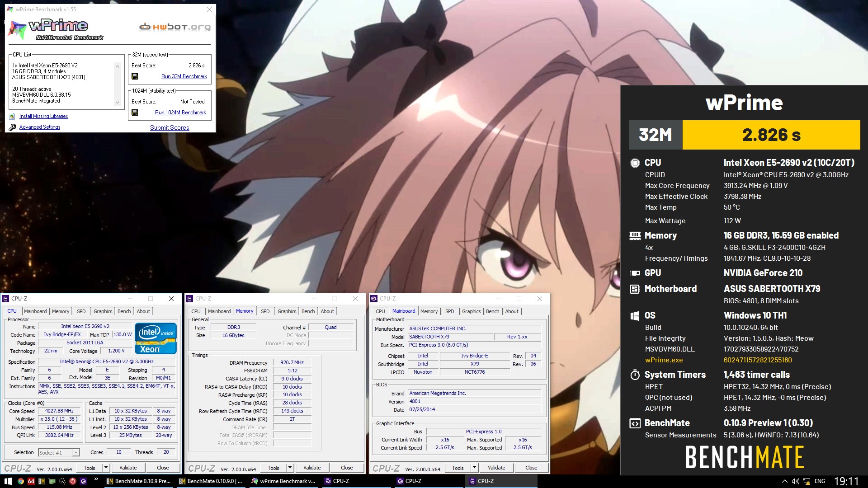Click the Core Speed 4027.88 MHz value

point(59,411)
